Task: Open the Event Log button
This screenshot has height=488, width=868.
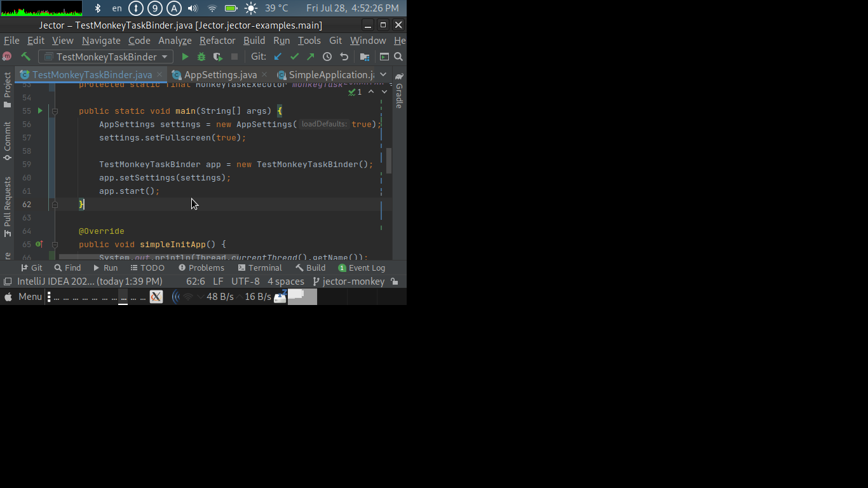Action: click(x=362, y=268)
